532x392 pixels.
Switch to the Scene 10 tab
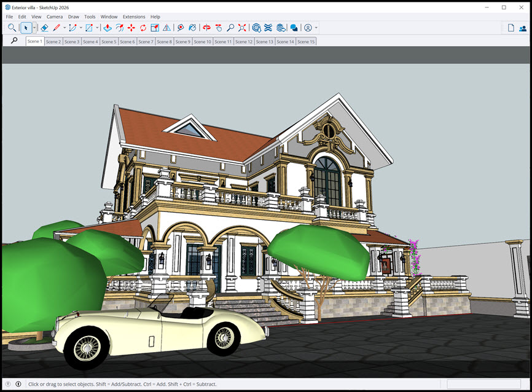(x=203, y=41)
